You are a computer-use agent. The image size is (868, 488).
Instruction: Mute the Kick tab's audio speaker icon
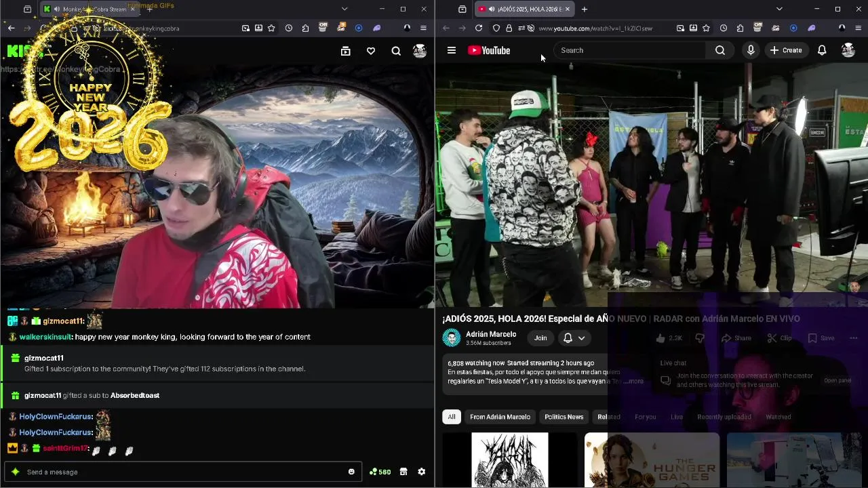coord(57,9)
